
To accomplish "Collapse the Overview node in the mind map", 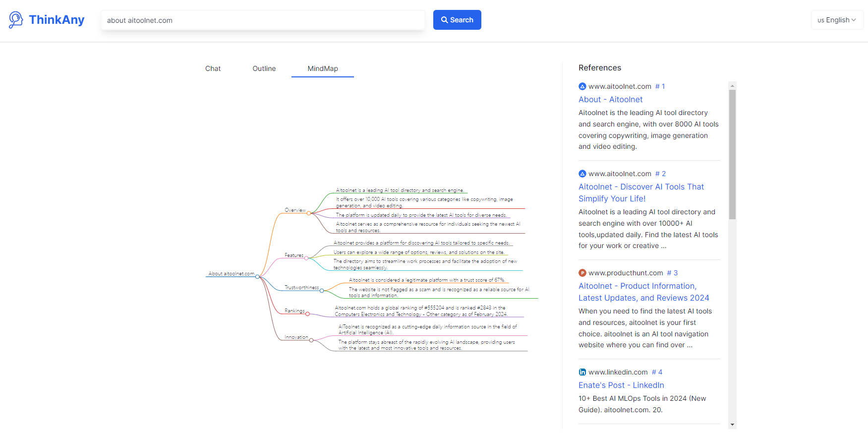I will click(x=309, y=213).
